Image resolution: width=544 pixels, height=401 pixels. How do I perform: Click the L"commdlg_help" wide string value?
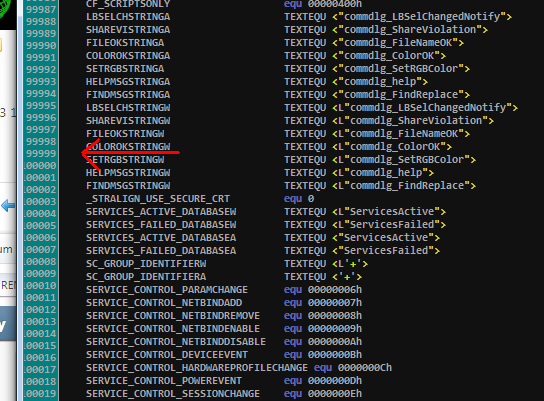[383, 173]
